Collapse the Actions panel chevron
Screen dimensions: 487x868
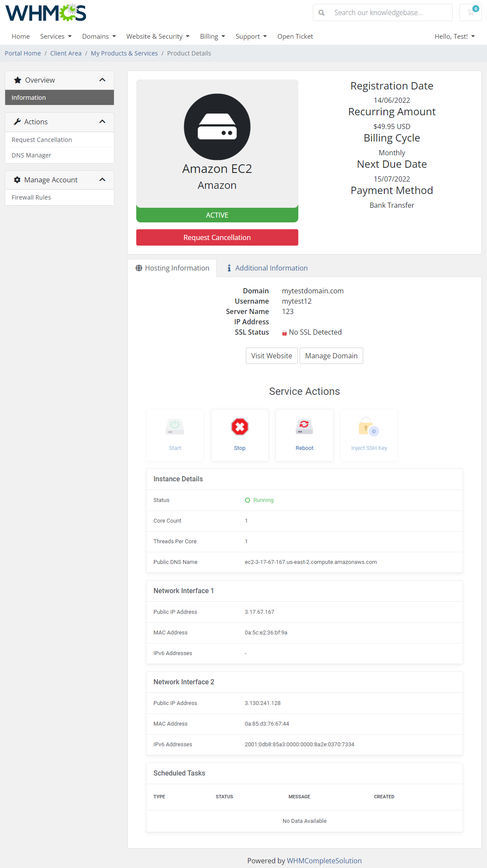[102, 122]
